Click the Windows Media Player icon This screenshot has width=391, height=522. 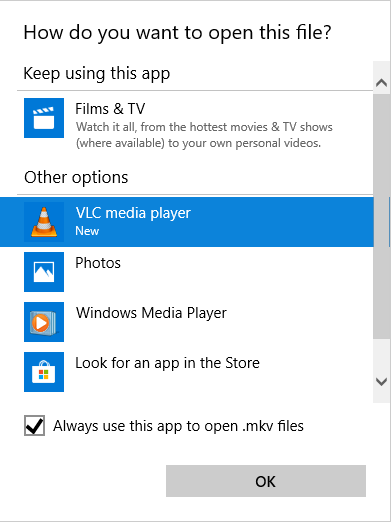[x=44, y=322]
